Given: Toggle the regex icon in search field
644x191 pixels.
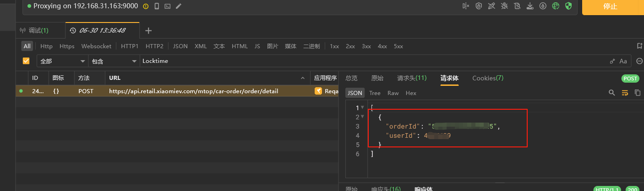Looking at the screenshot, I should (x=612, y=61).
